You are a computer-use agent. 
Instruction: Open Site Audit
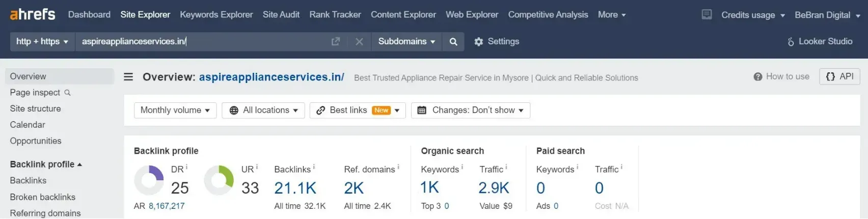coord(281,15)
